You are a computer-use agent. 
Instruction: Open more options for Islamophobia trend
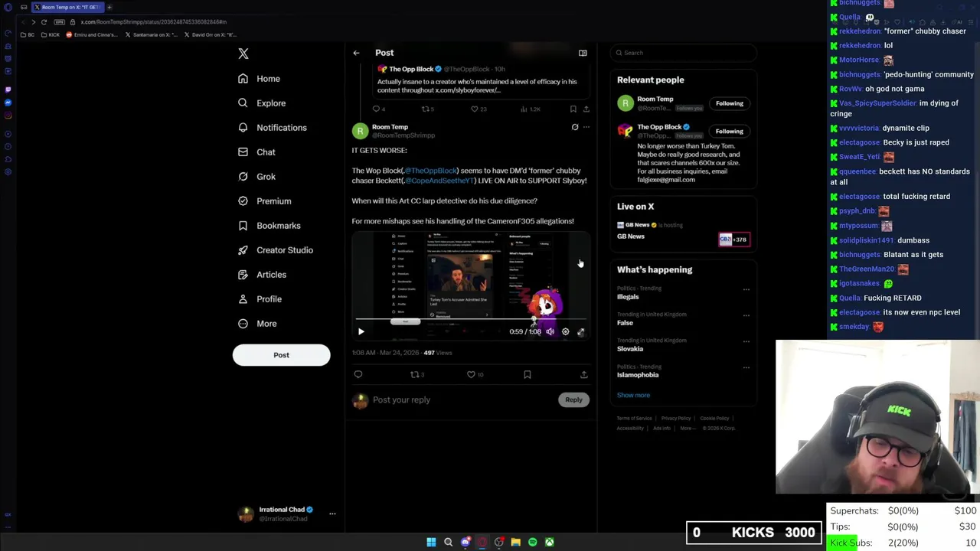[x=746, y=368]
